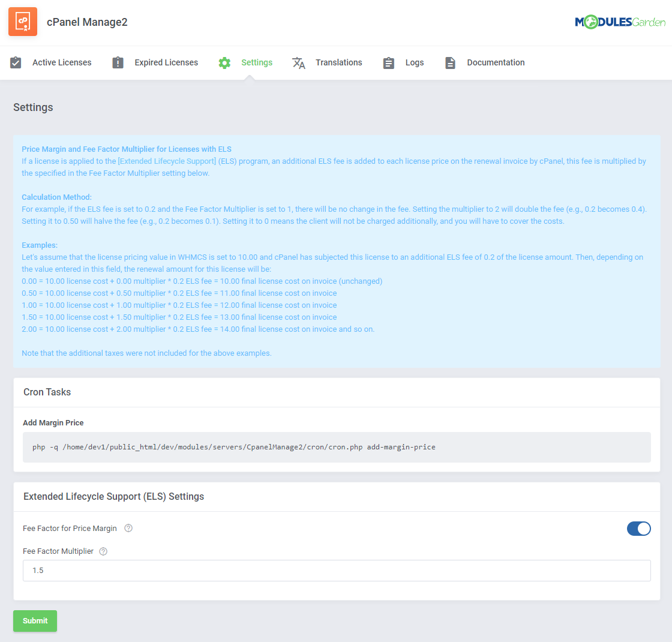Click the Extended Lifecycle Support (ELS) Settings heading
672x642 pixels.
click(113, 496)
